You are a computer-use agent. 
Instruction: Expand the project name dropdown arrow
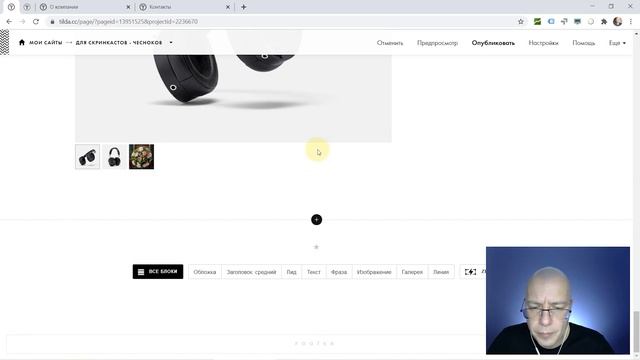tap(171, 42)
